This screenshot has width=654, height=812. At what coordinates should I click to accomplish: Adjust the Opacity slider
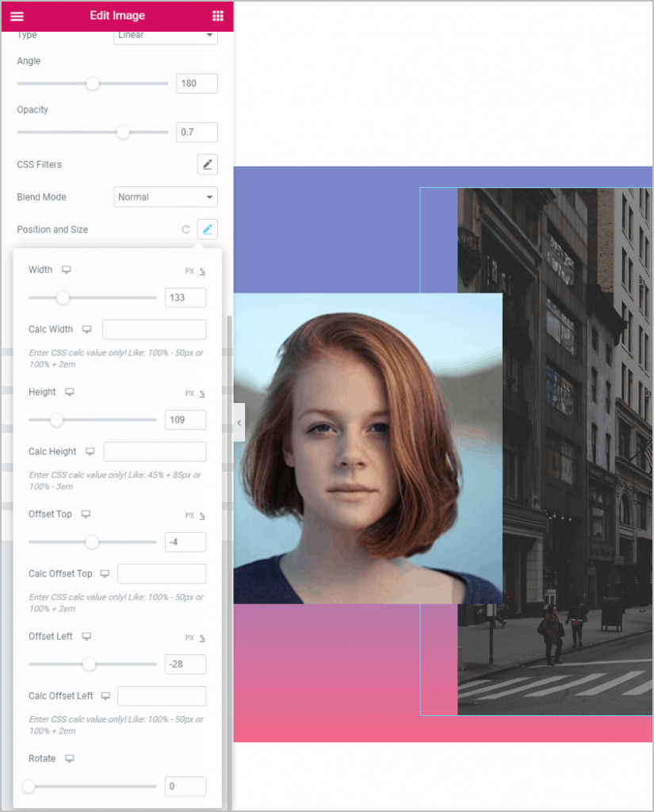coord(123,132)
